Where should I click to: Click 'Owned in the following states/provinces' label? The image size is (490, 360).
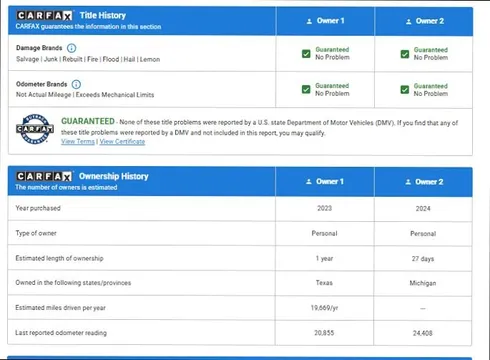(x=73, y=283)
